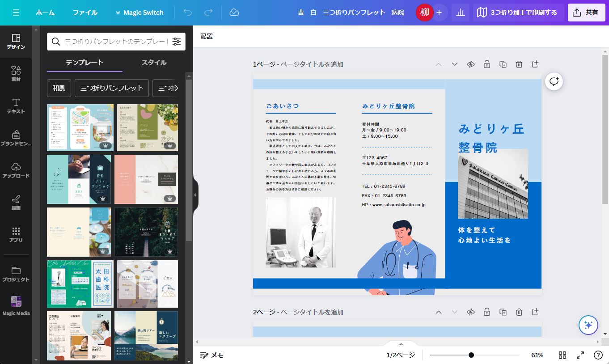Move page 1 down with chevron

coord(455,64)
